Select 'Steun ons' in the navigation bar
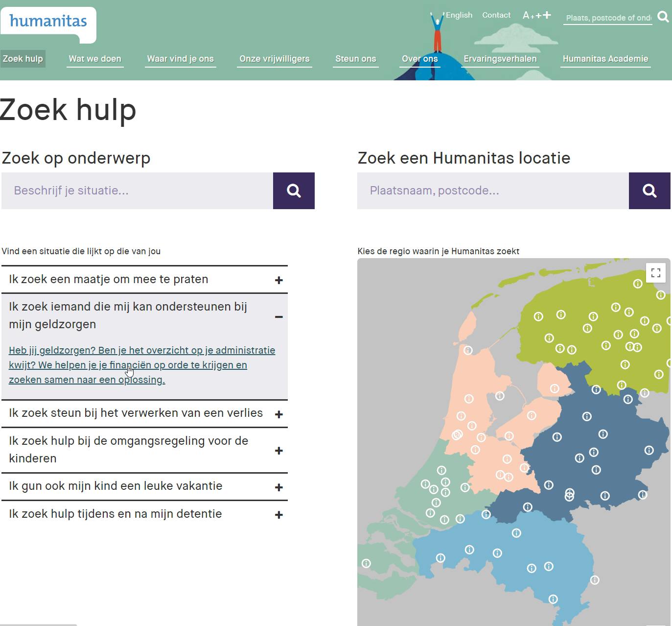The image size is (672, 626). coord(356,59)
